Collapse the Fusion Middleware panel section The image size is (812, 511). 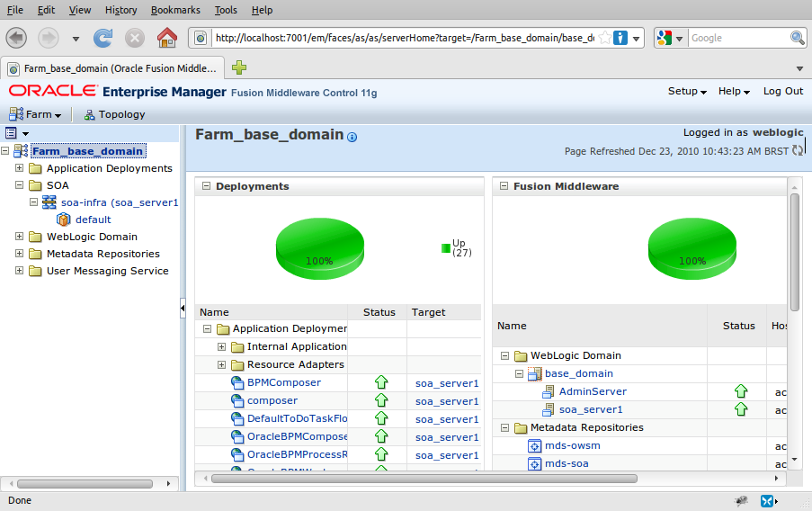[504, 186]
